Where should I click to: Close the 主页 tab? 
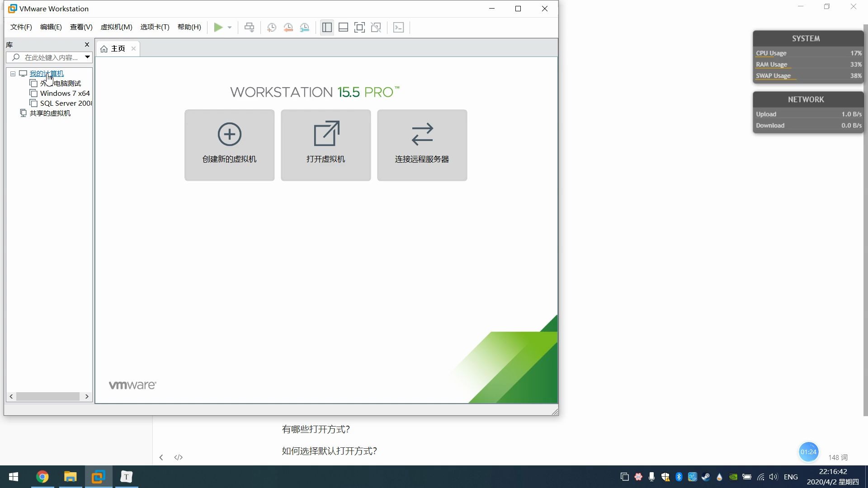133,49
